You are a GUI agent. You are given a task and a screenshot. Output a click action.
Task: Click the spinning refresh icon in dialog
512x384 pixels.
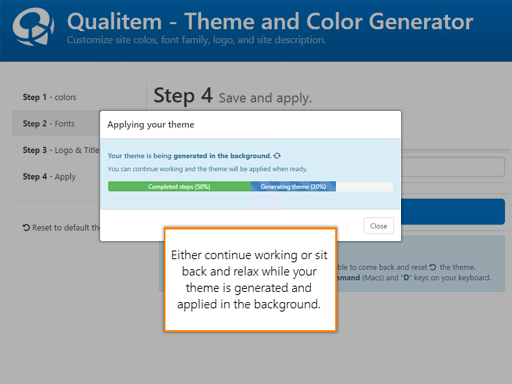click(x=277, y=156)
